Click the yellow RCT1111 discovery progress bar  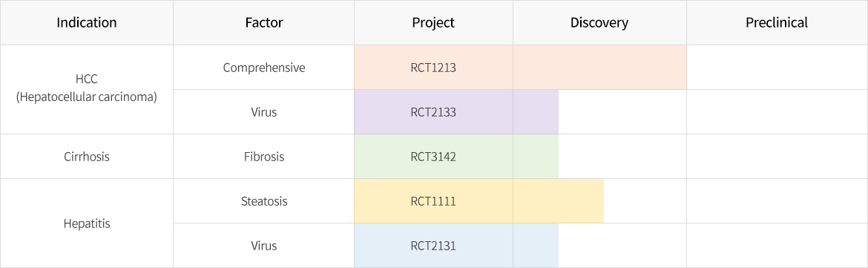(x=559, y=201)
